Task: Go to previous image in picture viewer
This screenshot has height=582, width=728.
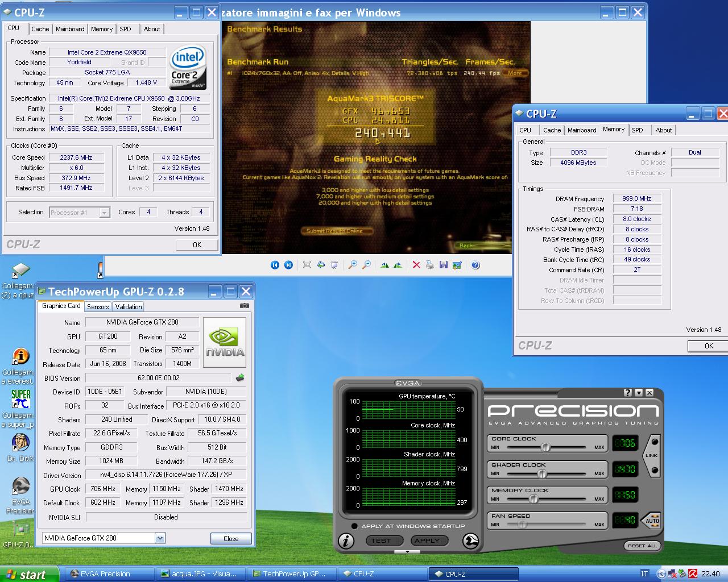Action: [275, 265]
